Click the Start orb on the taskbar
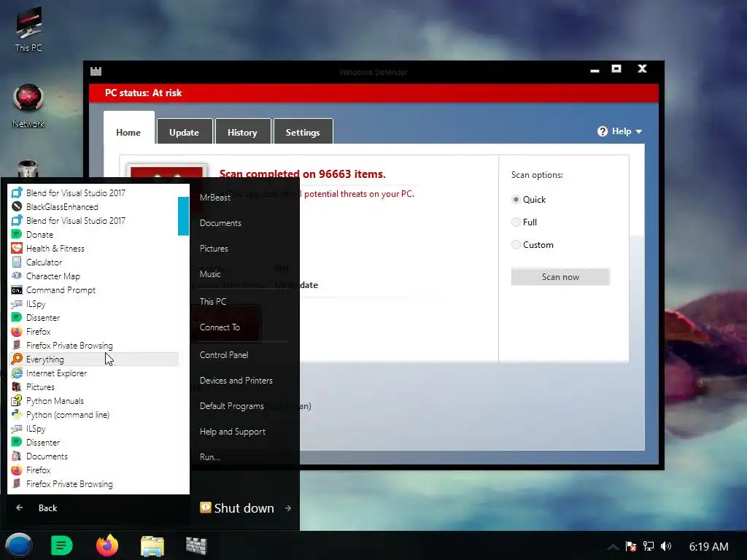The width and height of the screenshot is (747, 560). click(x=18, y=545)
